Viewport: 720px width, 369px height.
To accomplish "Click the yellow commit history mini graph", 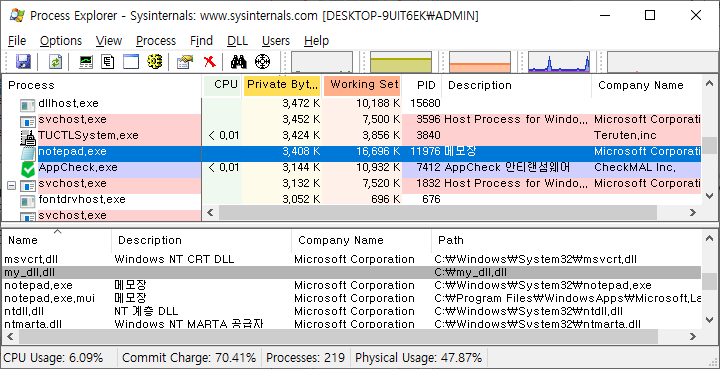I will click(401, 62).
